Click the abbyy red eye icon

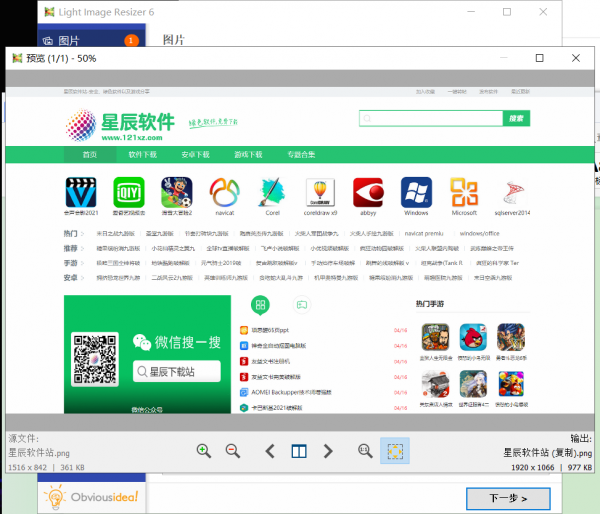click(368, 192)
